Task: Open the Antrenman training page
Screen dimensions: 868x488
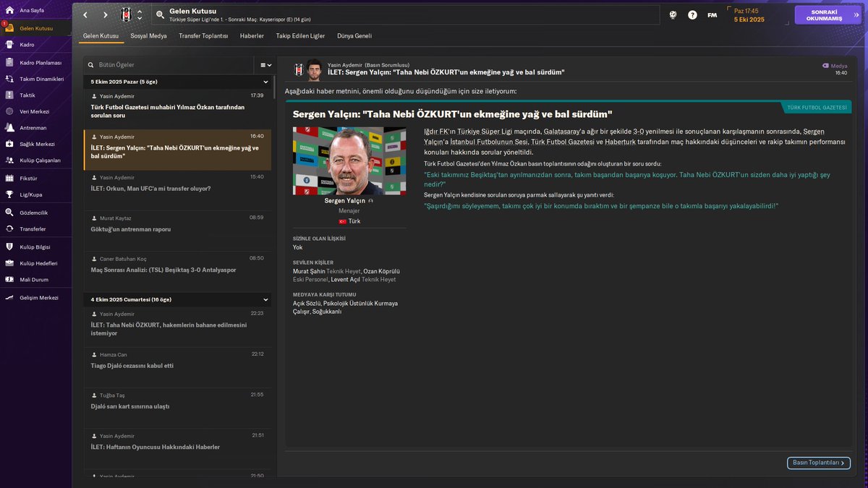Action: (36, 127)
